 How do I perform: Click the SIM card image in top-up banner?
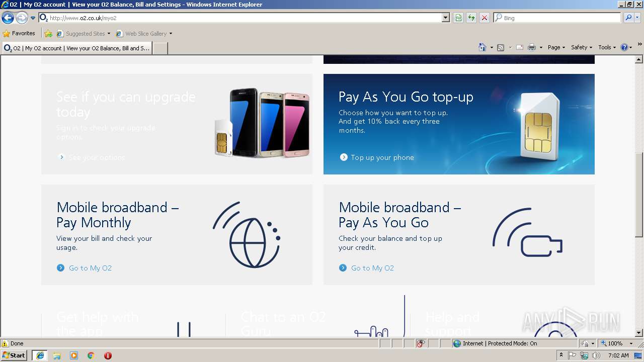click(541, 126)
